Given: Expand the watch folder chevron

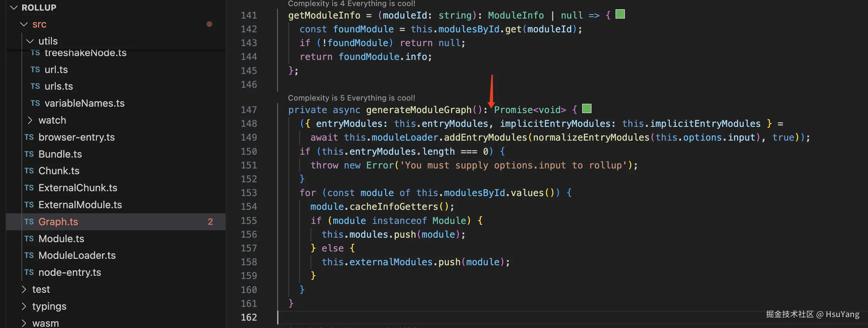Looking at the screenshot, I should (30, 120).
